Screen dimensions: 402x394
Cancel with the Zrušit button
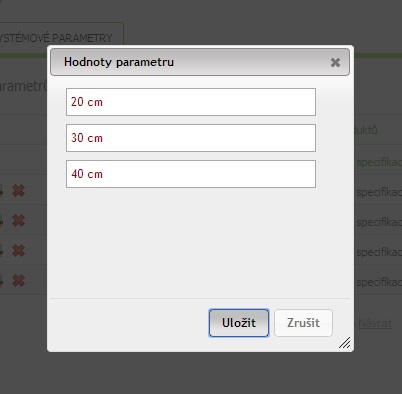point(303,323)
